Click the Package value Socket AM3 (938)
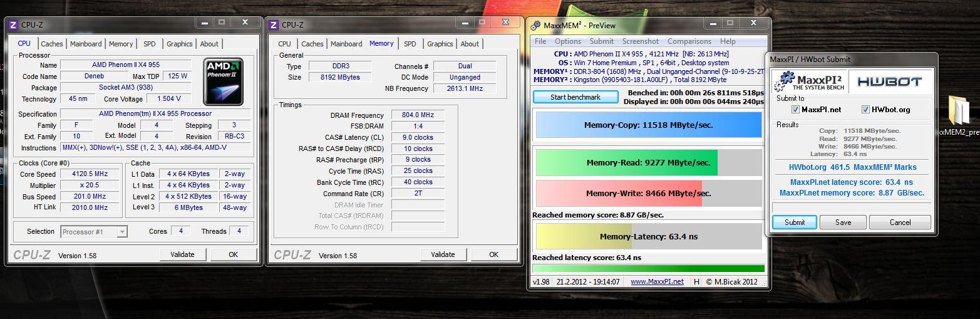 click(126, 88)
